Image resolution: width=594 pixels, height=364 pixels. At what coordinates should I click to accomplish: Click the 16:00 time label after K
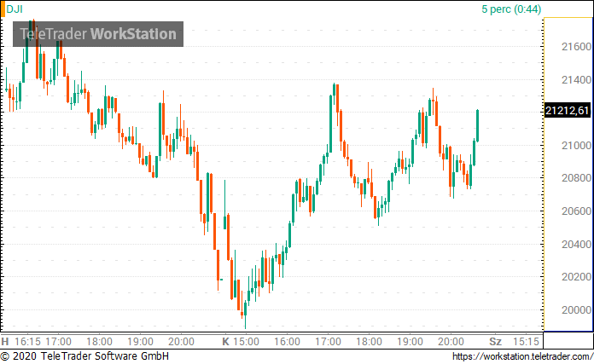(287, 342)
